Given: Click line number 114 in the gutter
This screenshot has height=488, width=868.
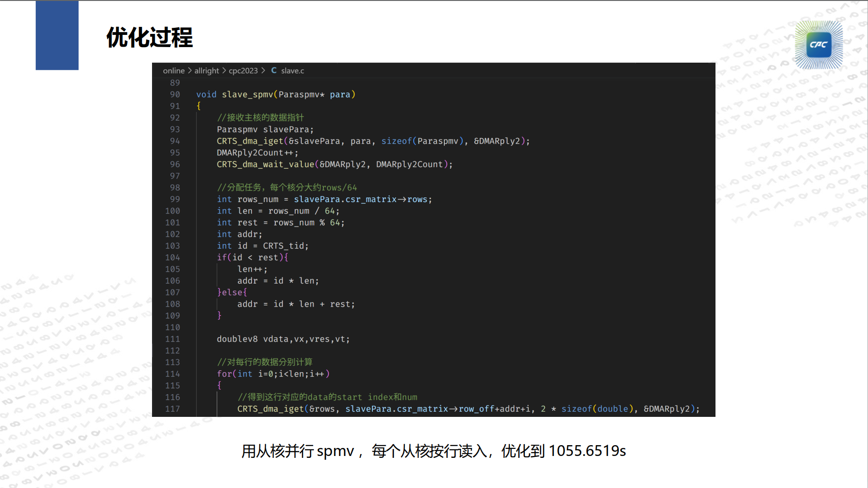Looking at the screenshot, I should (172, 374).
